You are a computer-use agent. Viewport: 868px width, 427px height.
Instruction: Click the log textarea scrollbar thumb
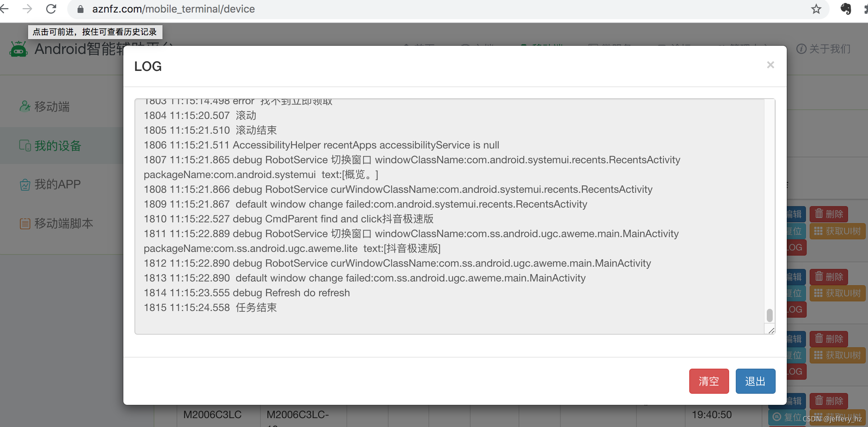[x=769, y=315]
